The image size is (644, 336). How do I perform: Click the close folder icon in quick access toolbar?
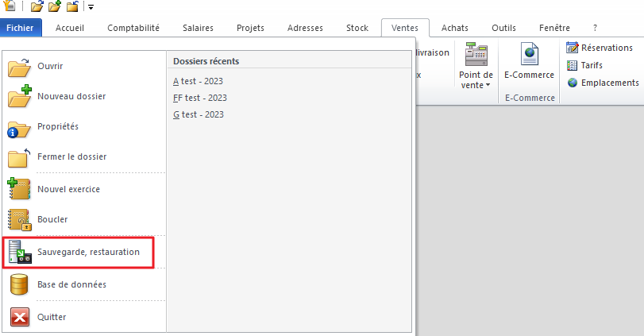pyautogui.click(x=72, y=7)
